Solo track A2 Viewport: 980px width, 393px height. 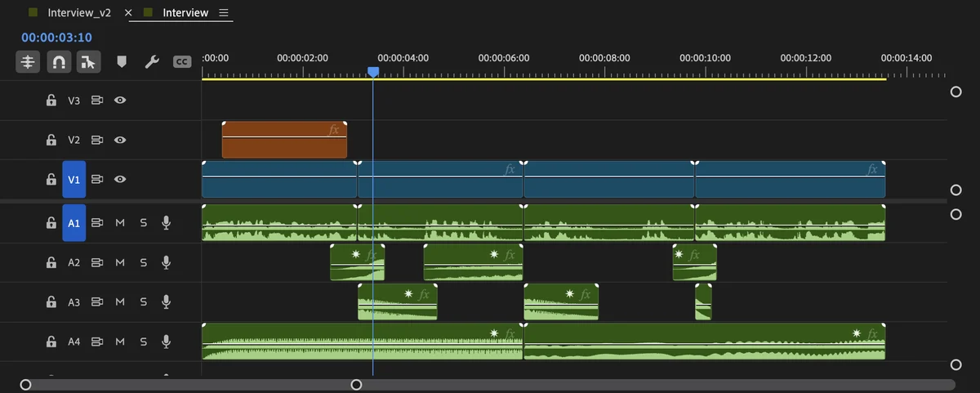pos(144,262)
